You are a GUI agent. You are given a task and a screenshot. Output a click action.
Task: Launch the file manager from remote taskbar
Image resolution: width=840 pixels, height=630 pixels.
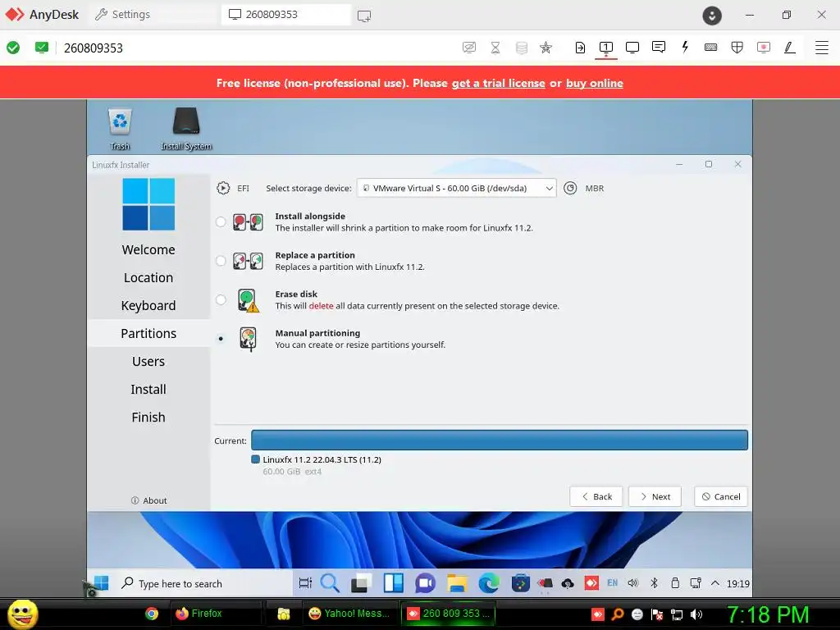pyautogui.click(x=457, y=583)
